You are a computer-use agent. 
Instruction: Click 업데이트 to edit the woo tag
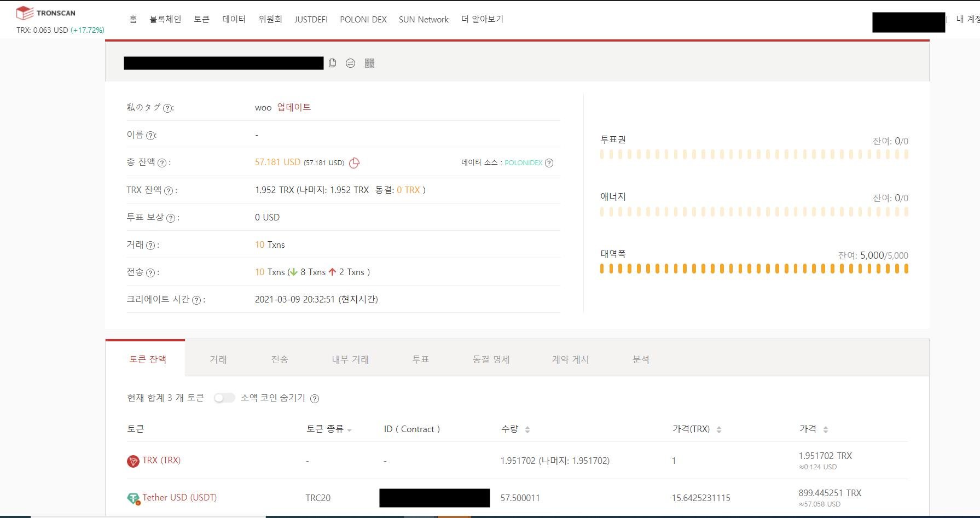pyautogui.click(x=295, y=107)
